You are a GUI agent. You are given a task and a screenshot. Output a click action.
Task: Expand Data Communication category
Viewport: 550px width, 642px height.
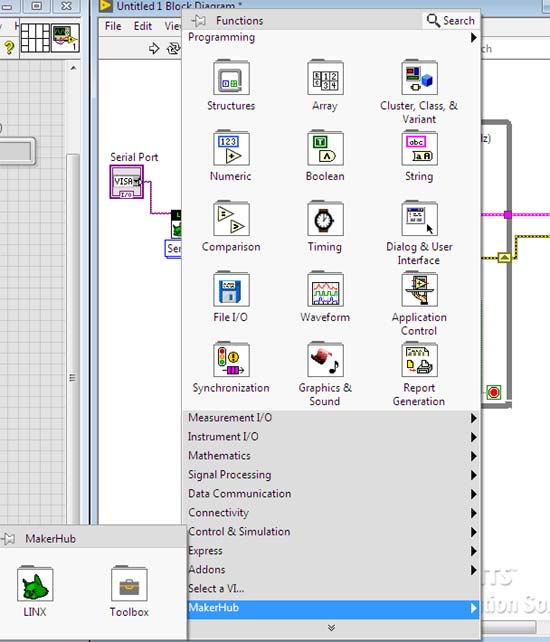[x=332, y=494]
